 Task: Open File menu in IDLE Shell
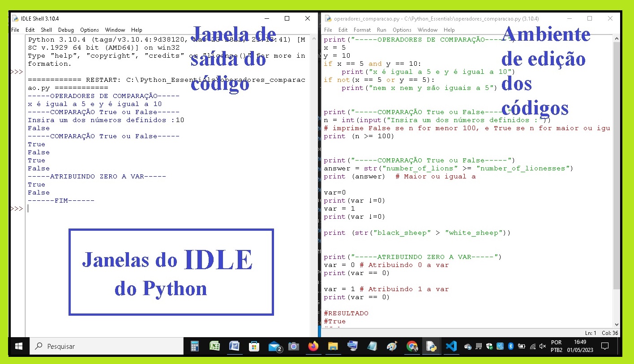[15, 30]
